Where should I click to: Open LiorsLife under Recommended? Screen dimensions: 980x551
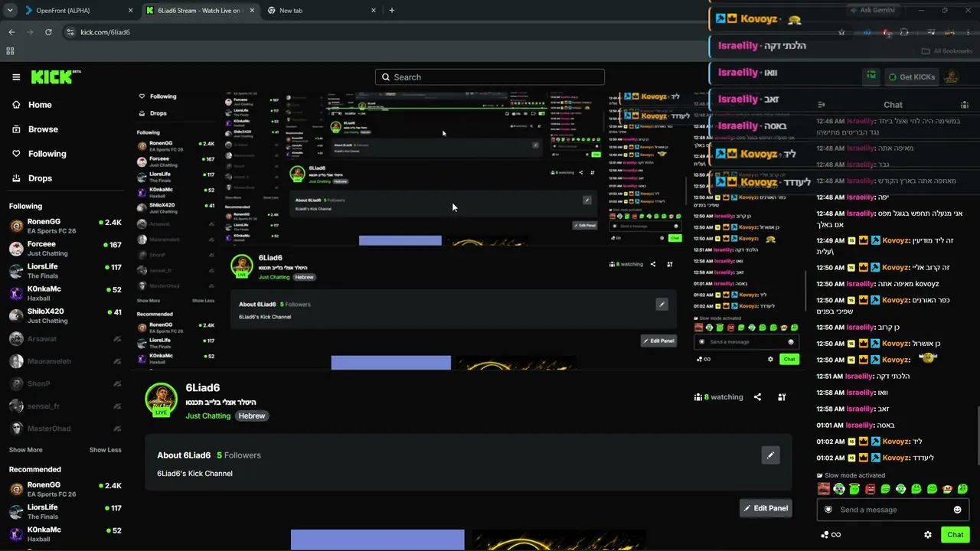point(65,511)
